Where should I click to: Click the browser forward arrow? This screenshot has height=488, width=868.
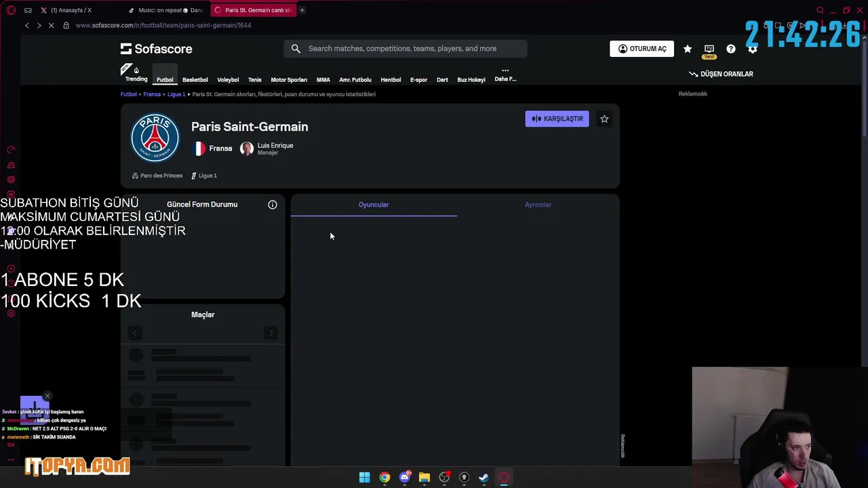click(39, 25)
